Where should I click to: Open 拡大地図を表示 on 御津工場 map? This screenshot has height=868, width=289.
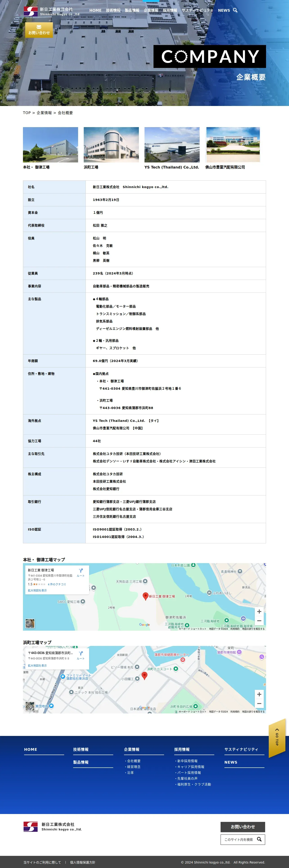[37, 590]
